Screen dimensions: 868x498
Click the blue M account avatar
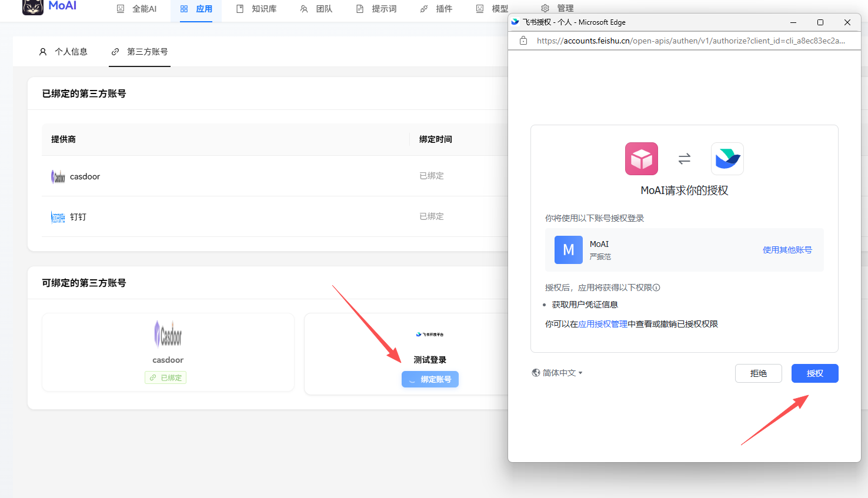pos(568,250)
